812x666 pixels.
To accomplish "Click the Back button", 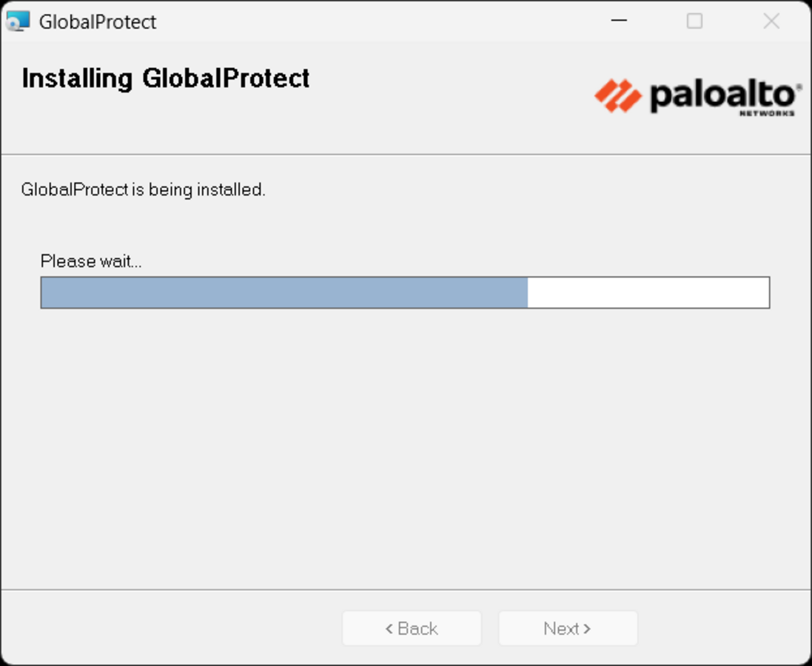I will tap(412, 628).
